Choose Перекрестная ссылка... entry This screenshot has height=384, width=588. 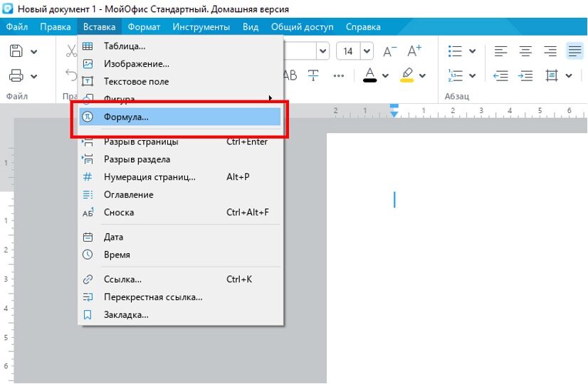pos(180,297)
